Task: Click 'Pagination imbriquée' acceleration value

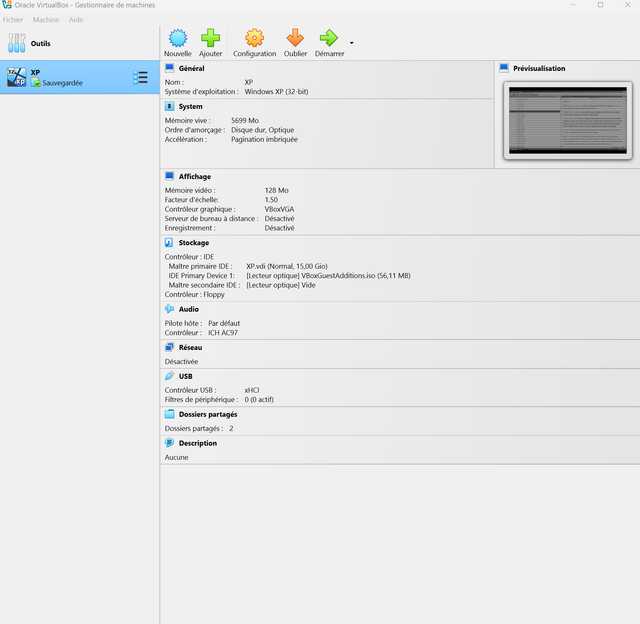Action: point(264,139)
